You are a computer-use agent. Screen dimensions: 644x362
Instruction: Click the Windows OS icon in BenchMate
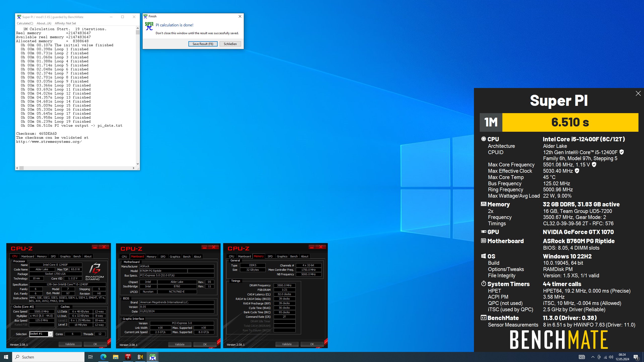(483, 256)
